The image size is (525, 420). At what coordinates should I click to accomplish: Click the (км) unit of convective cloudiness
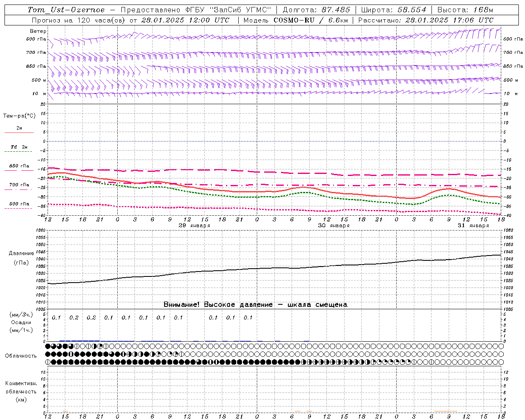click(21, 399)
